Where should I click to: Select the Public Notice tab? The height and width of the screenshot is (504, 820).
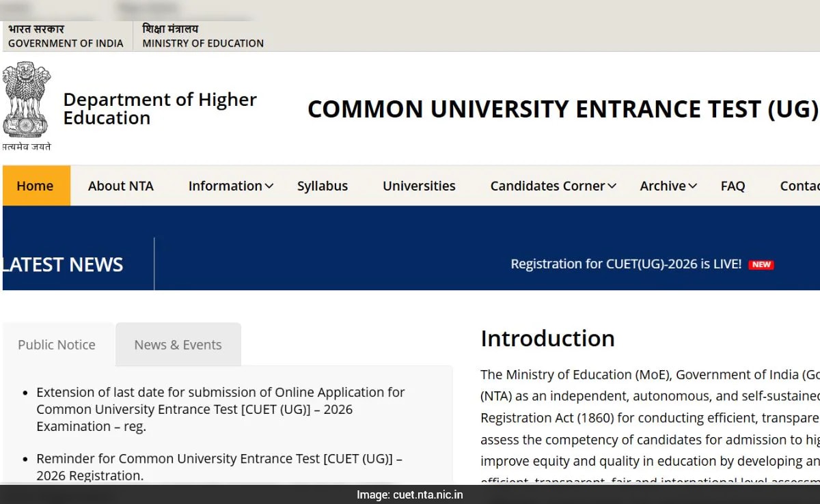[57, 345]
